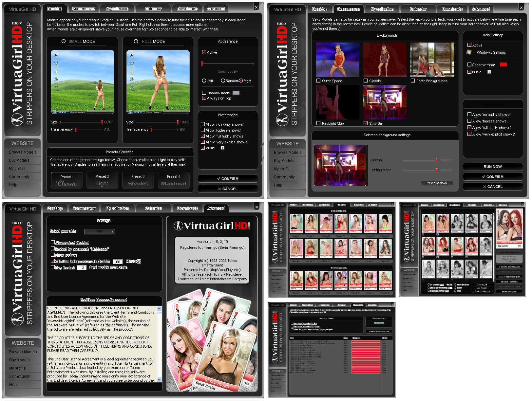Uncheck the Strip Bar background checkbox
Screen dimensions: 532x401
[x=366, y=123]
